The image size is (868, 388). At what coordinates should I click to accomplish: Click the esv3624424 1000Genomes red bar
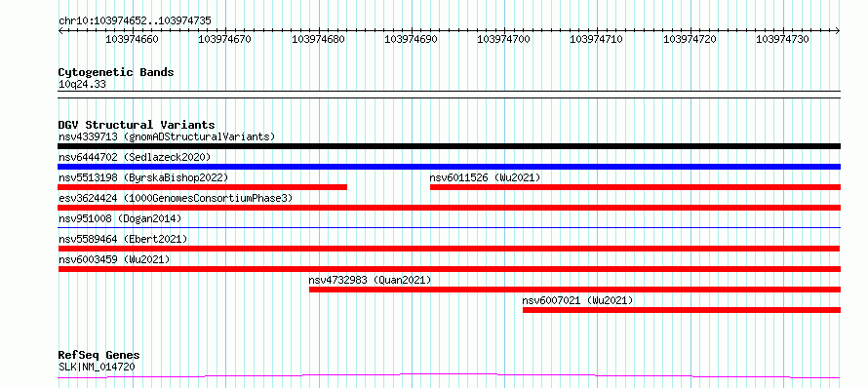[x=449, y=208]
